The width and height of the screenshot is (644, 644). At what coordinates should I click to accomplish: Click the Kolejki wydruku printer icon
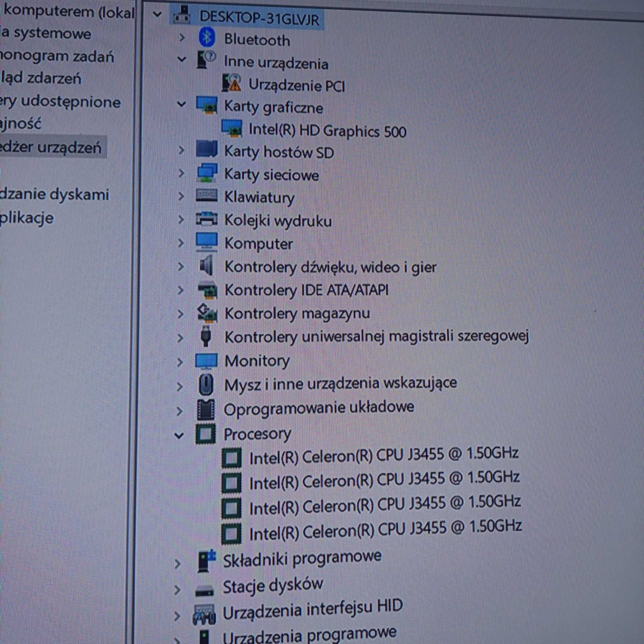[207, 219]
